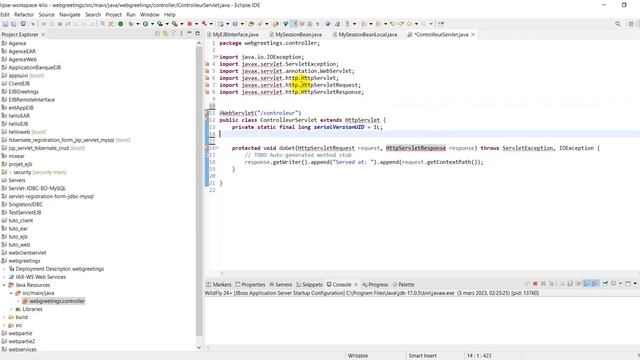Screen dimensions: 640x360
Task: Open the Run button dropdown arrow
Action: point(152,24)
